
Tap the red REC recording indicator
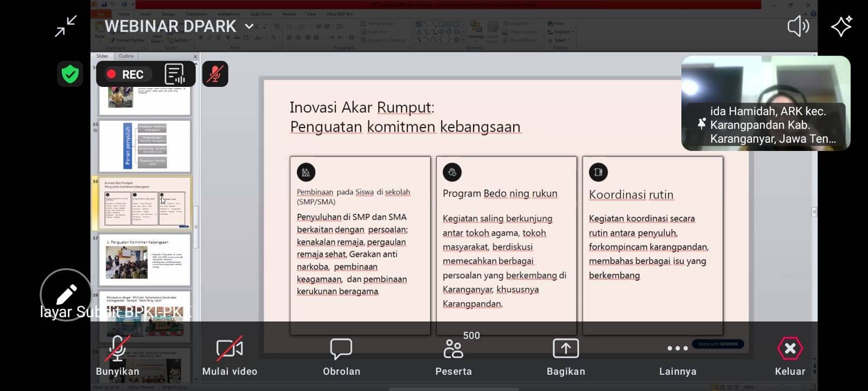pyautogui.click(x=125, y=74)
